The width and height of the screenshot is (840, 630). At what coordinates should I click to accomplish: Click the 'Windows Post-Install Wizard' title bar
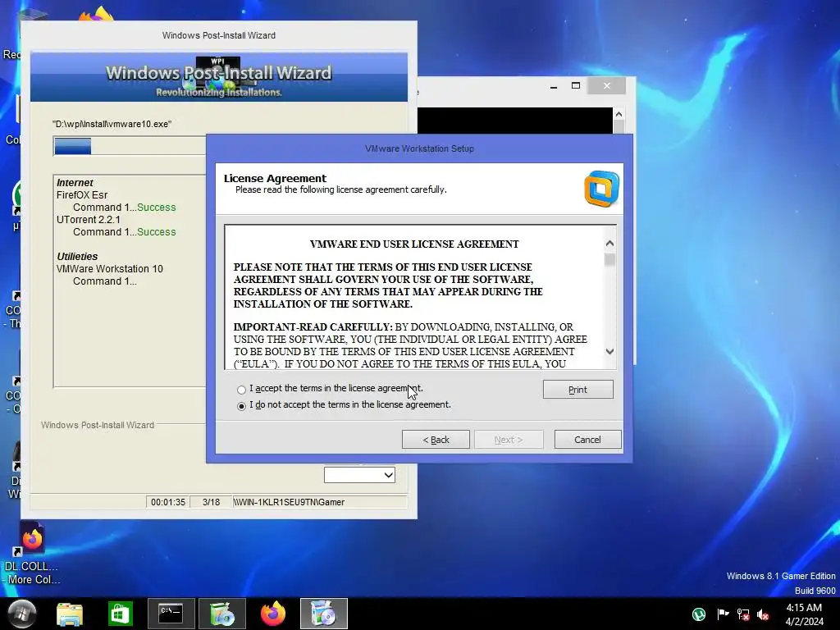(x=218, y=35)
